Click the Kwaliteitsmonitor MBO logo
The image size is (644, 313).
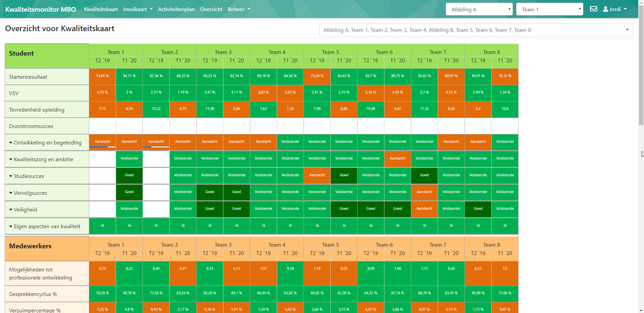pyautogui.click(x=41, y=9)
